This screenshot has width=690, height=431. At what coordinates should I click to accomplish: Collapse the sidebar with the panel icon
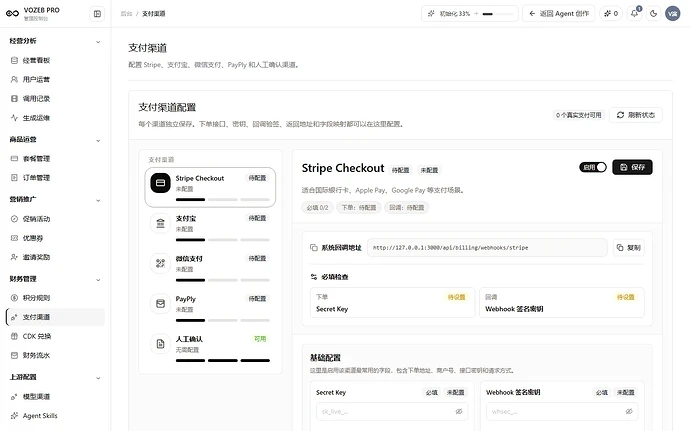coord(97,14)
